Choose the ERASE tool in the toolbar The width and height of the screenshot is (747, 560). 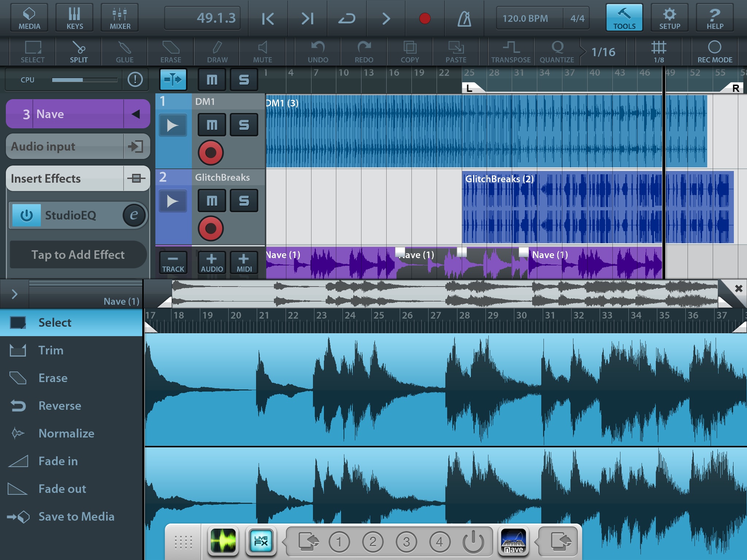(171, 52)
